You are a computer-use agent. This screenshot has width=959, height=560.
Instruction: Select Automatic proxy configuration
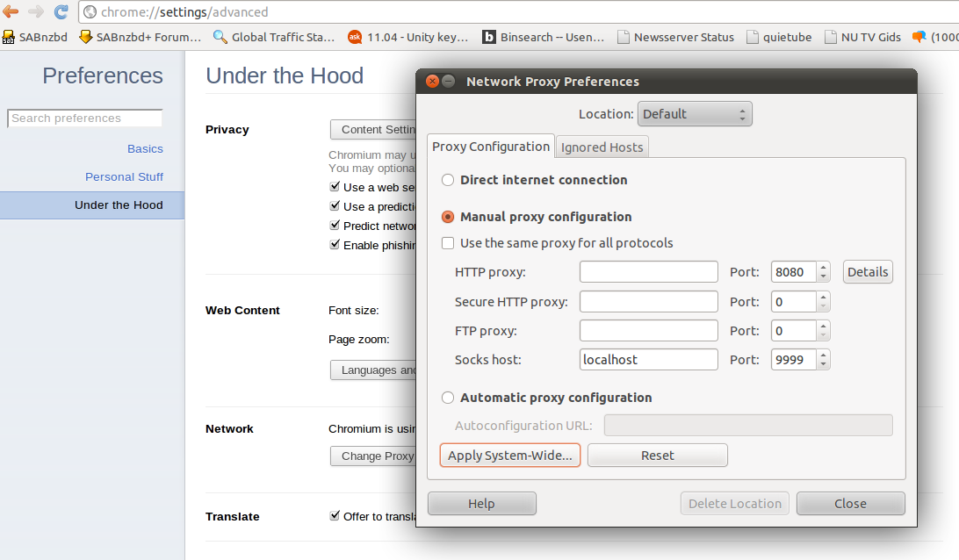click(x=448, y=398)
